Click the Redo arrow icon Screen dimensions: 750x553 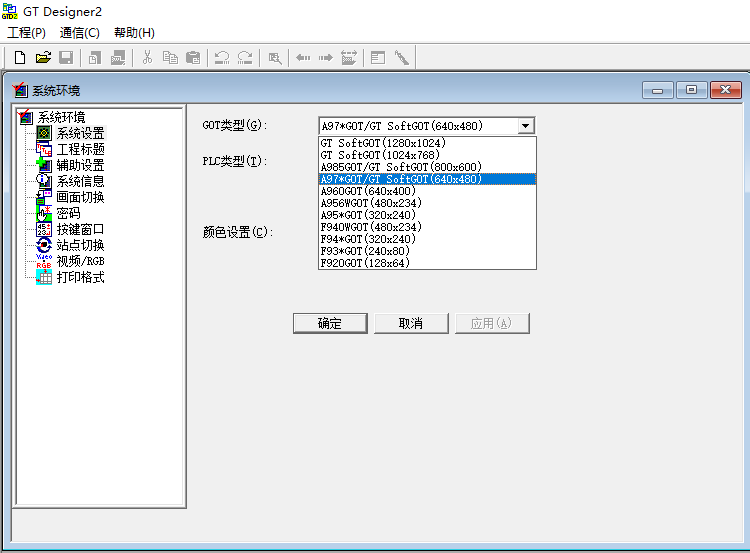pos(245,58)
